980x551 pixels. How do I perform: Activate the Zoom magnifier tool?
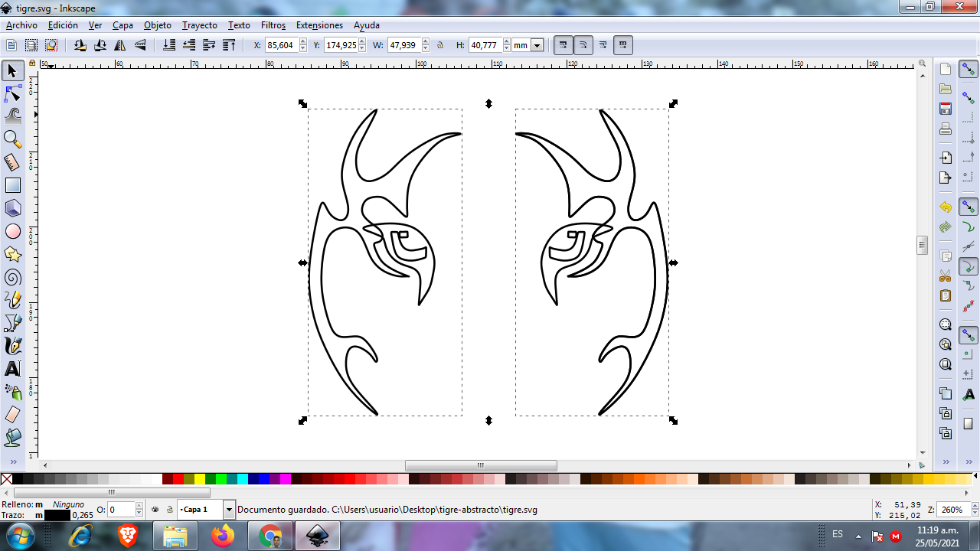(12, 139)
